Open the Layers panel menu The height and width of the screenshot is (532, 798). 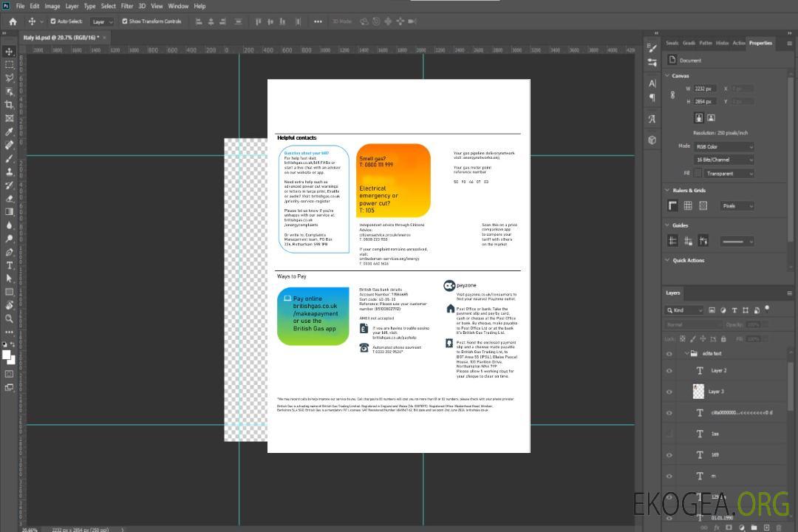point(789,293)
